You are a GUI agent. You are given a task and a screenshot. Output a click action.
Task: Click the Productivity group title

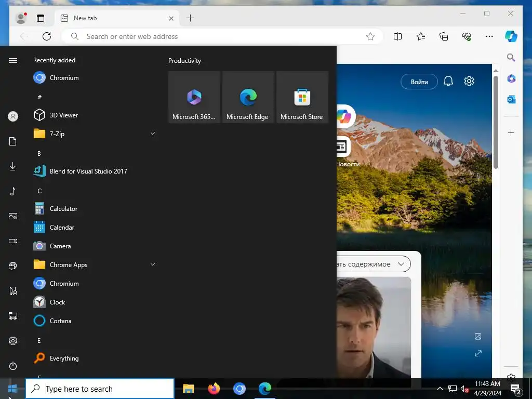pos(184,61)
